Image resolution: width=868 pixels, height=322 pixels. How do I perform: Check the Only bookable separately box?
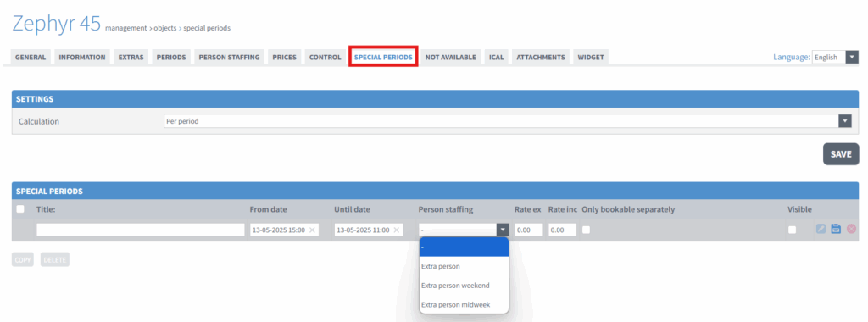coord(587,230)
